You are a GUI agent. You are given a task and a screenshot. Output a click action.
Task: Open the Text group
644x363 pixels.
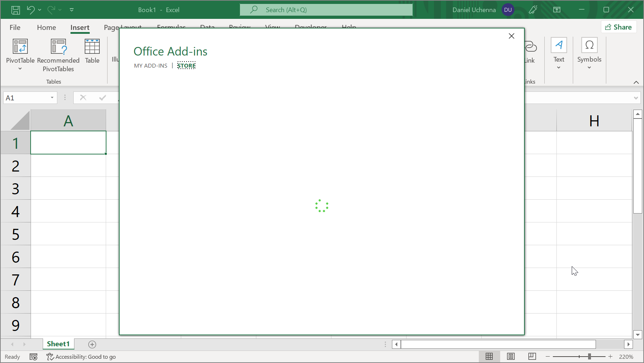pos(559,53)
